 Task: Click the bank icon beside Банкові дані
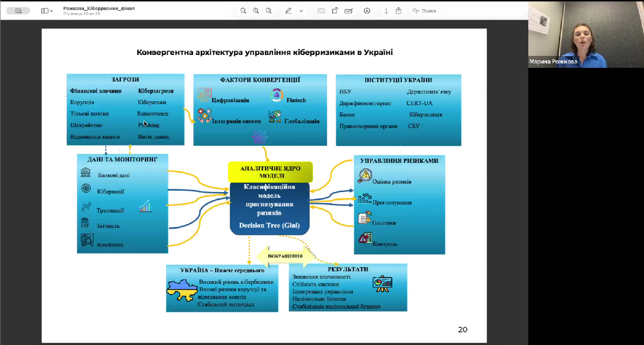pos(86,172)
